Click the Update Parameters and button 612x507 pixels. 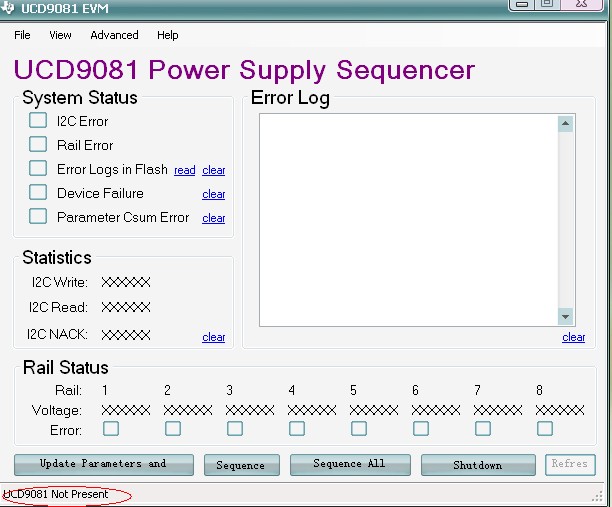[x=104, y=464]
